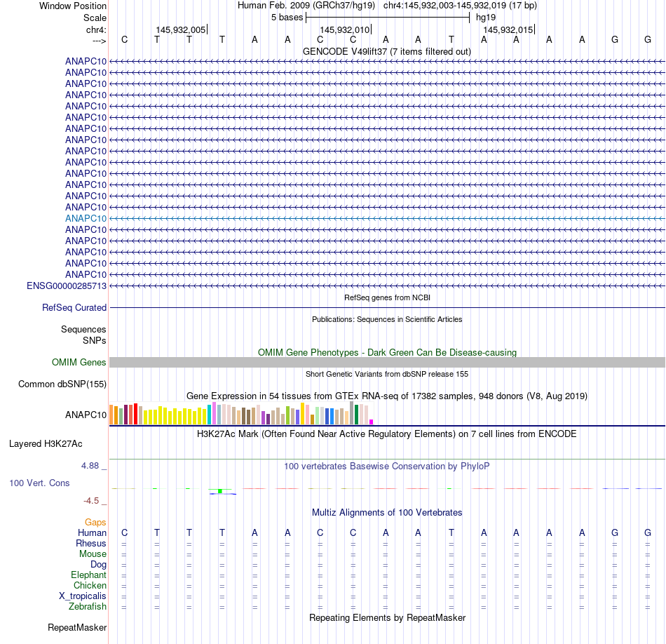Click the Sequences publications track label

(83, 330)
